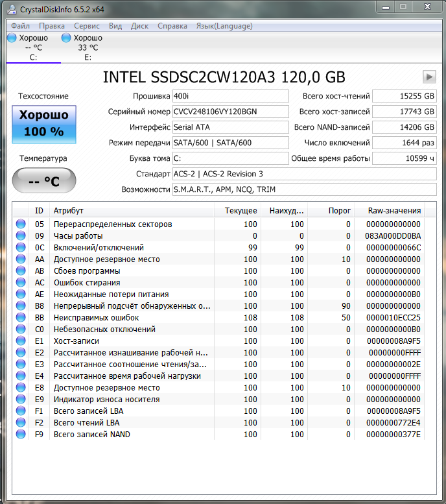Screen dimensions: 446x504
Task: Click the Режим передачи field SATA/600
Action: tap(230, 143)
